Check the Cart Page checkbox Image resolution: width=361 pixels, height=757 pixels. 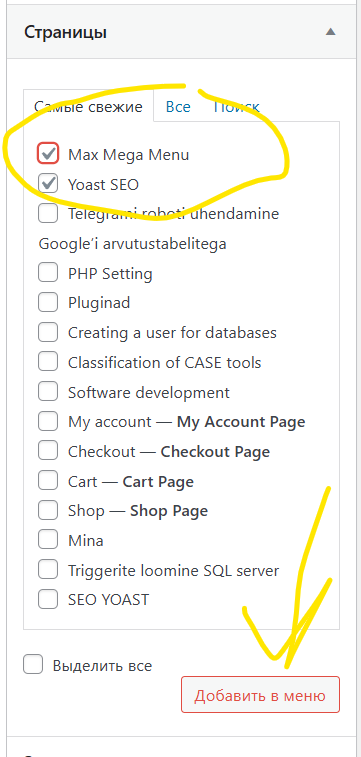click(48, 481)
